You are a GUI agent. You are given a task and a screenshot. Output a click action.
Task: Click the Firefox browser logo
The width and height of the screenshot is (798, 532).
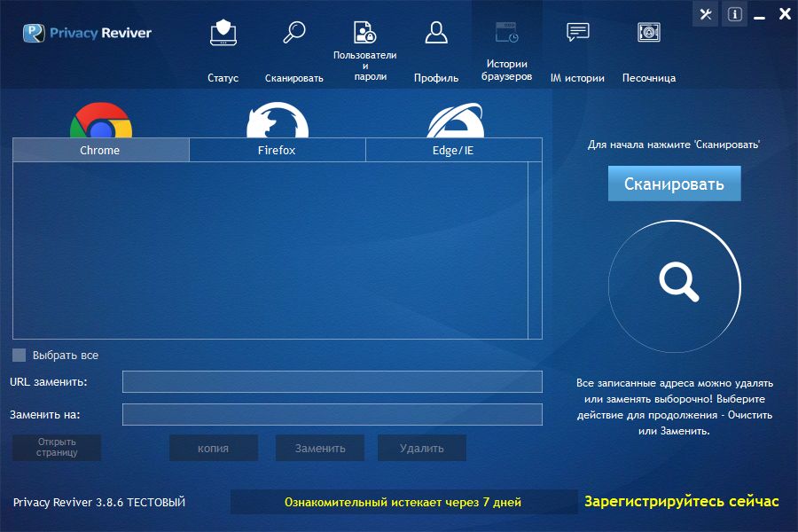click(278, 121)
